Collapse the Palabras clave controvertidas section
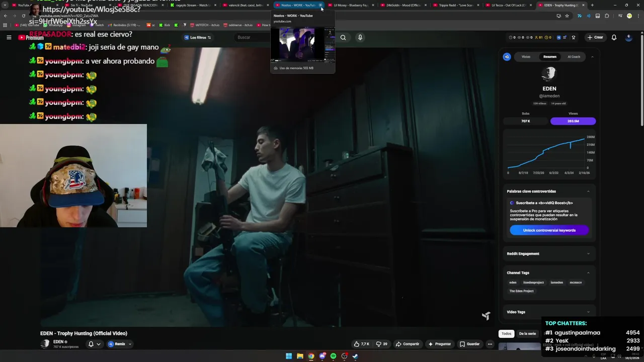Image resolution: width=644 pixels, height=362 pixels. click(589, 192)
